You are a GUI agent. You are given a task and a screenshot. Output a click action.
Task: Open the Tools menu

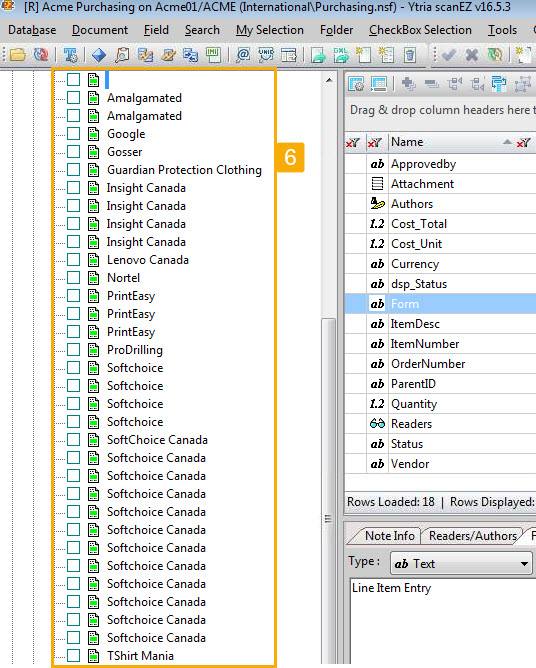pyautogui.click(x=502, y=30)
